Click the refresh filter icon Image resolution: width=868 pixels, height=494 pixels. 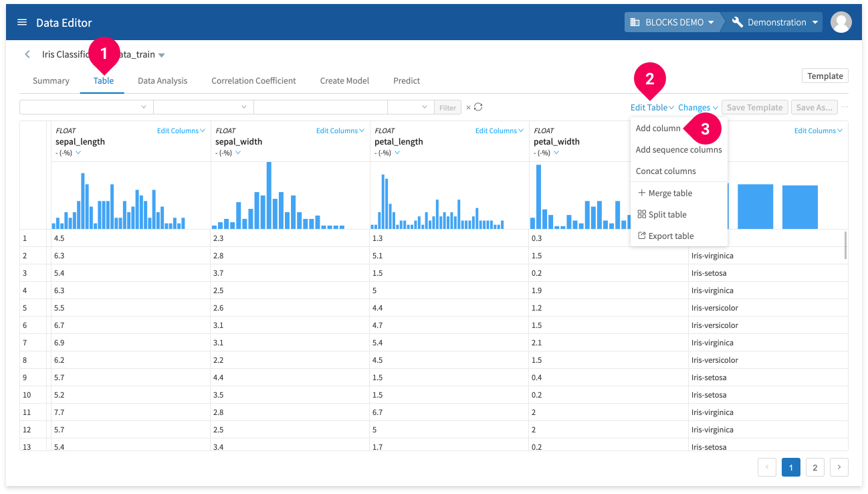pos(478,107)
